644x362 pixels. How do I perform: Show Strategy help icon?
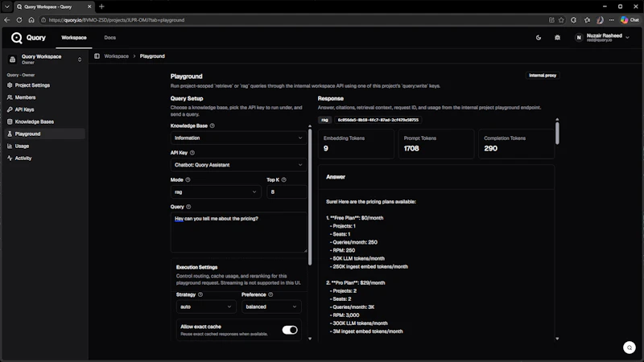[x=200, y=294]
